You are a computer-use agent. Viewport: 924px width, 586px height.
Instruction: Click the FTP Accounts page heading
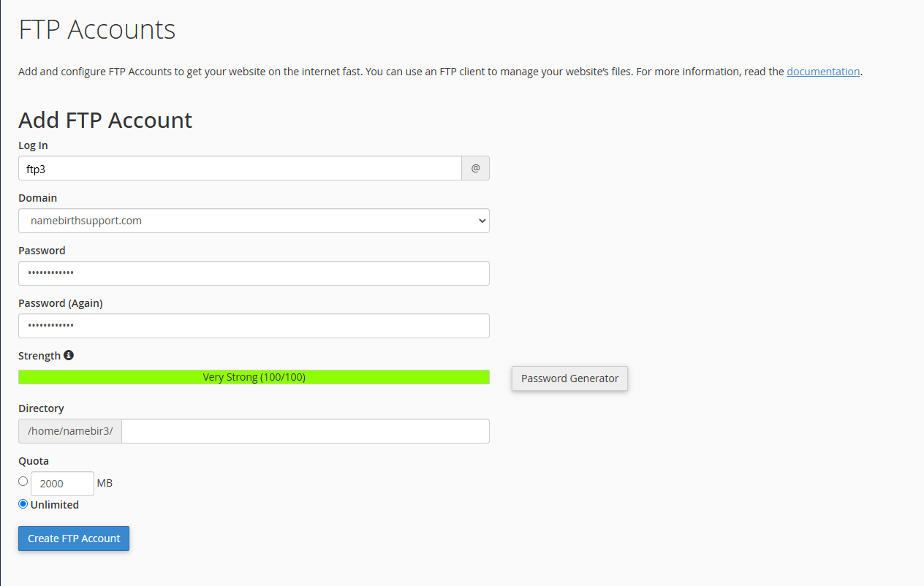click(x=96, y=29)
